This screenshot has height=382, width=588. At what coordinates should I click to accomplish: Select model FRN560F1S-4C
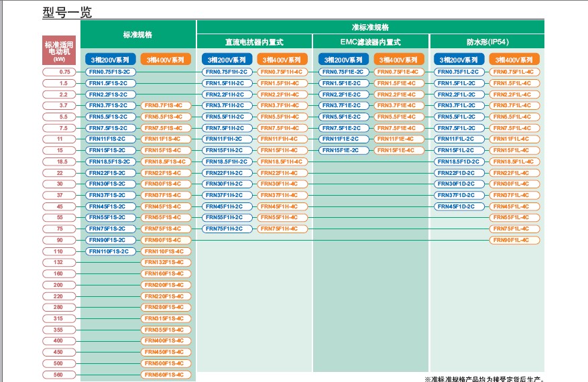[166, 375]
